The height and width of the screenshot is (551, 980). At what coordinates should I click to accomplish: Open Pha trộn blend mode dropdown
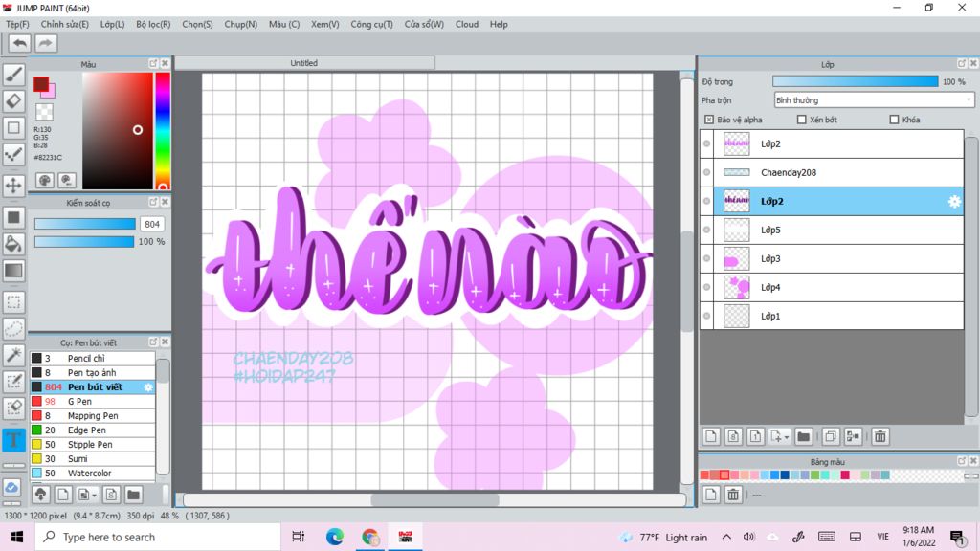tap(874, 99)
